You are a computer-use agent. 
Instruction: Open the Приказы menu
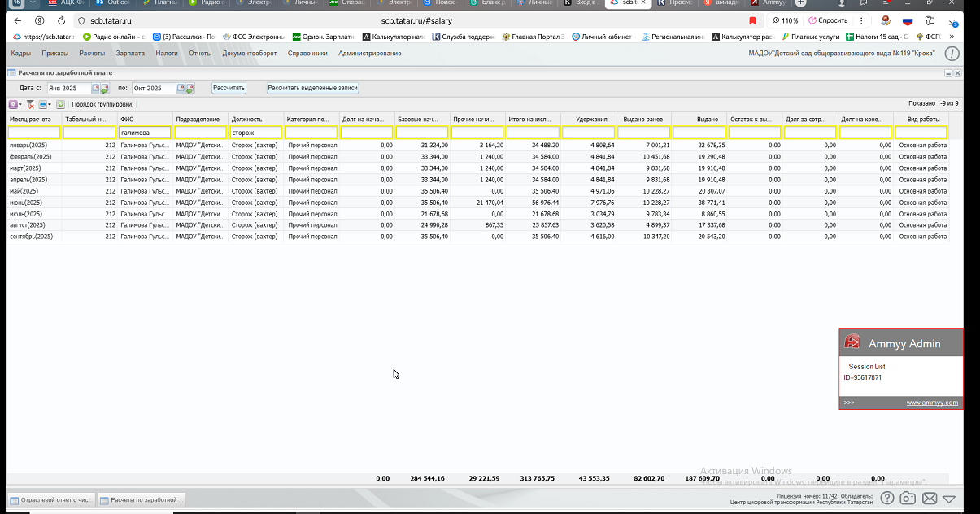coord(55,54)
